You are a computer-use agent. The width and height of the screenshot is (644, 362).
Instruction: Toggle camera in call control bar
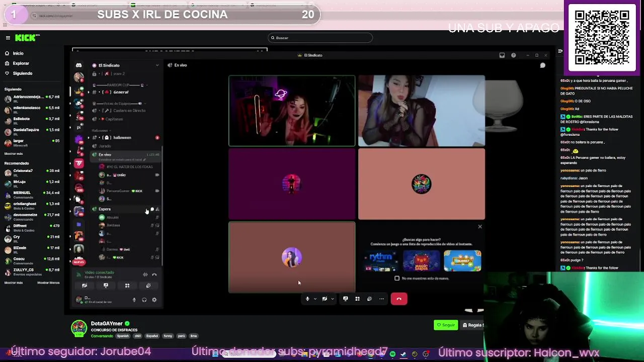(325, 299)
